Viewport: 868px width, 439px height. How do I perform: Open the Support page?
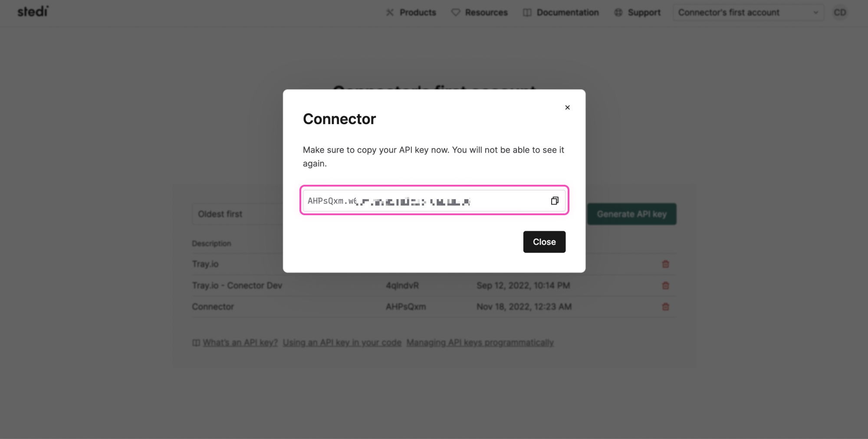pyautogui.click(x=638, y=13)
